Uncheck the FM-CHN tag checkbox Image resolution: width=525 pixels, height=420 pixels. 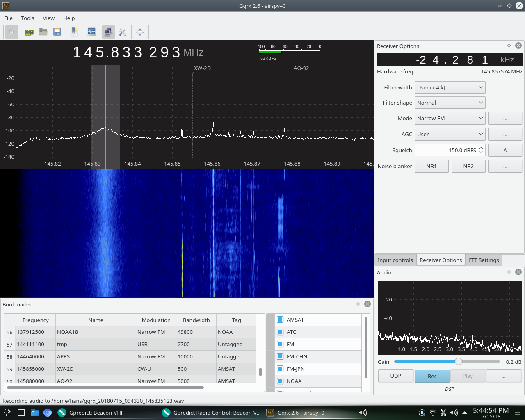click(280, 356)
